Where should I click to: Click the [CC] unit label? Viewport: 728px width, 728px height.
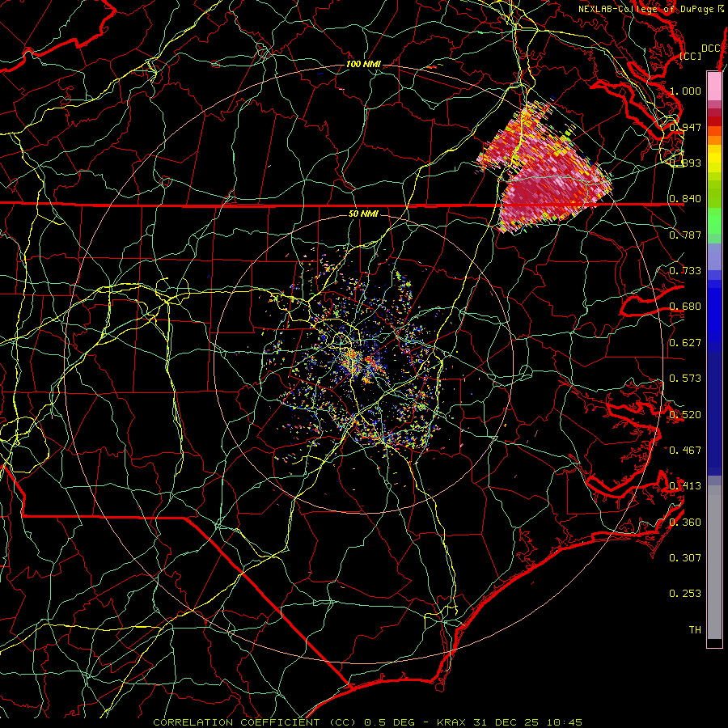pos(691,56)
